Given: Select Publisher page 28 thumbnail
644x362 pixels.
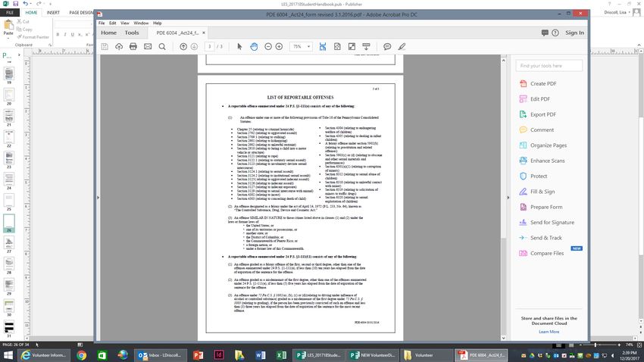Looking at the screenshot, I should [8, 263].
